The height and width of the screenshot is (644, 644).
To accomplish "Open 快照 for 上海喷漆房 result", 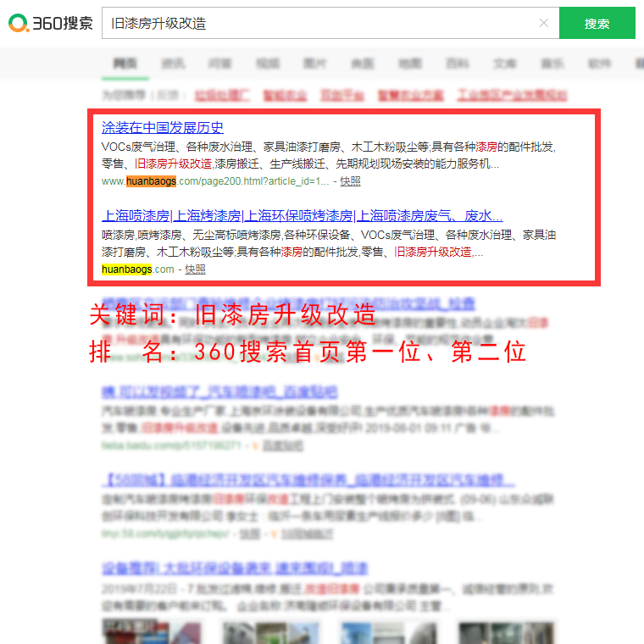I will click(195, 269).
